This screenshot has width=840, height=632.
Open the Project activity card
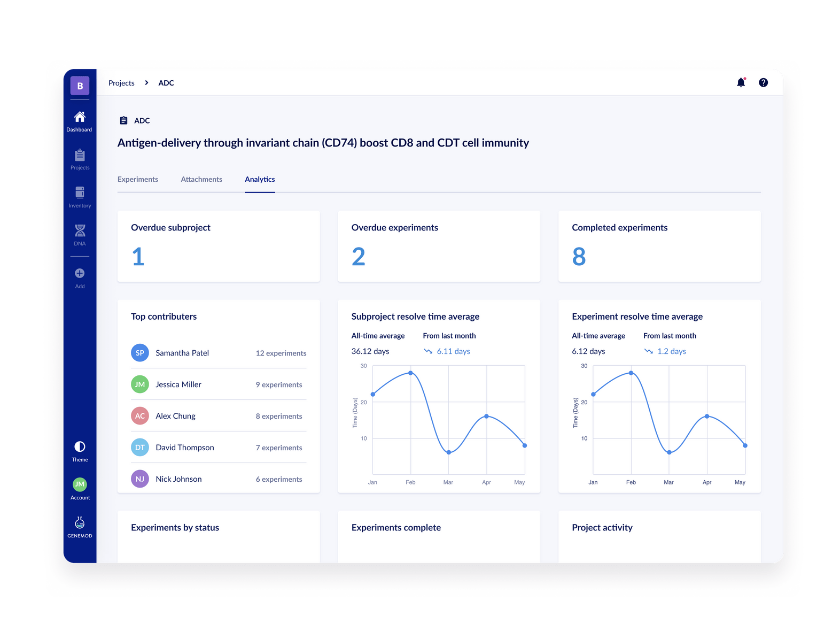click(x=659, y=537)
